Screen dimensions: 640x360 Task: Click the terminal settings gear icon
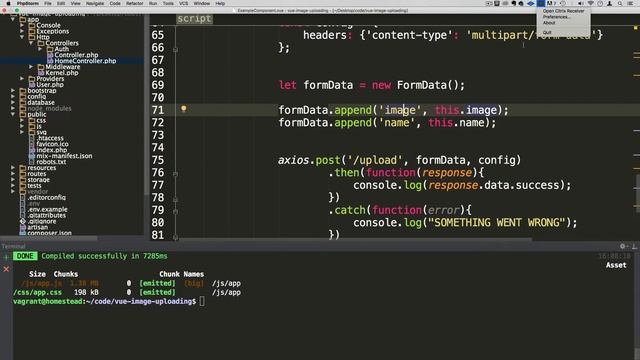622,246
